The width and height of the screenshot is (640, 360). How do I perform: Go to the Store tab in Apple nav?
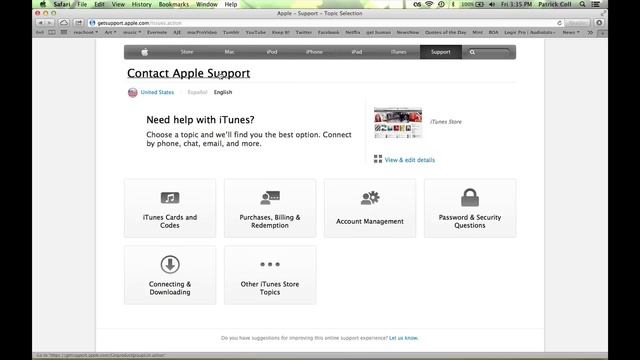click(x=187, y=52)
